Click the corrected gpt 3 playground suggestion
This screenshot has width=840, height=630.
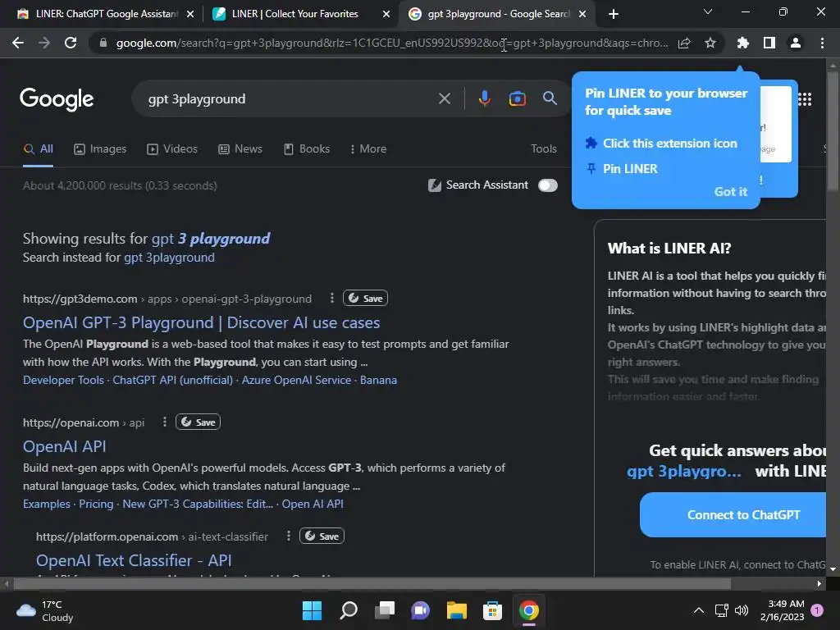pyautogui.click(x=211, y=239)
